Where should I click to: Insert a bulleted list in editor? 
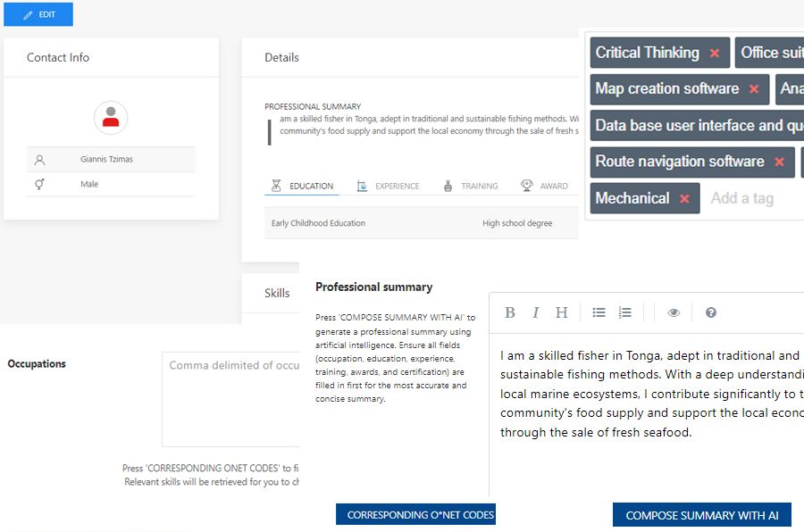[x=599, y=312]
